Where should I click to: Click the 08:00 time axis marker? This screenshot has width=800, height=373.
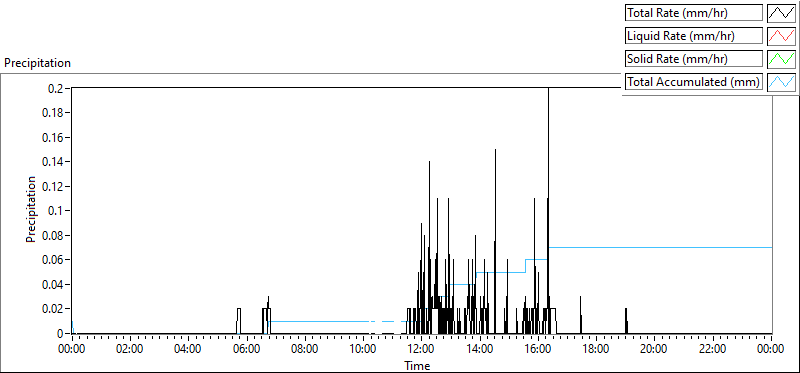click(x=305, y=350)
